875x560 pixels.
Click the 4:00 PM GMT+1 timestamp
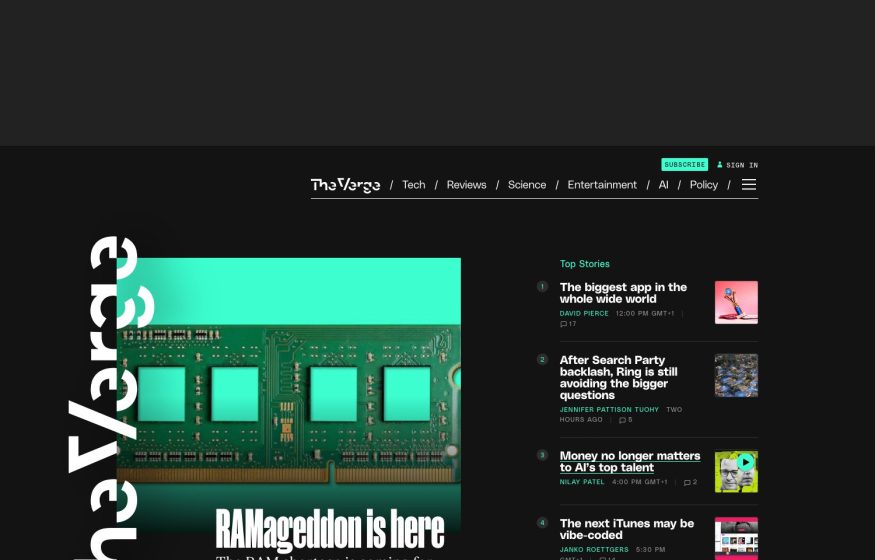point(640,482)
